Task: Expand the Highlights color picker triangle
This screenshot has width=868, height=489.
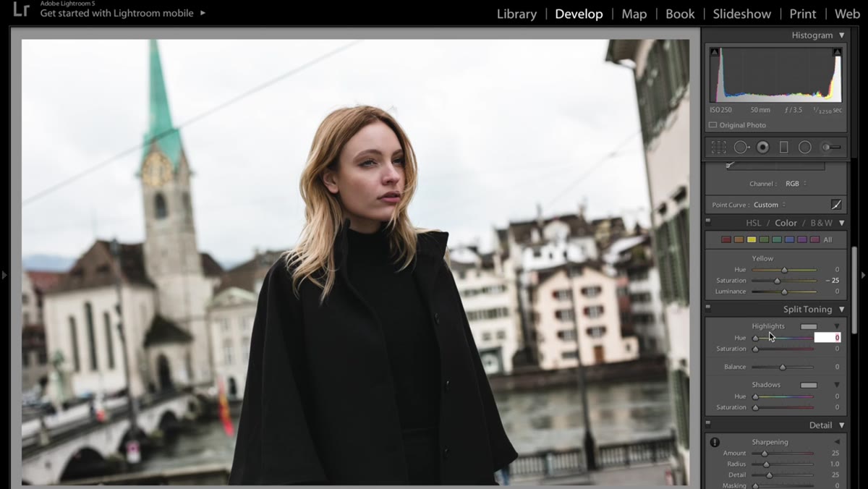Action: click(837, 326)
